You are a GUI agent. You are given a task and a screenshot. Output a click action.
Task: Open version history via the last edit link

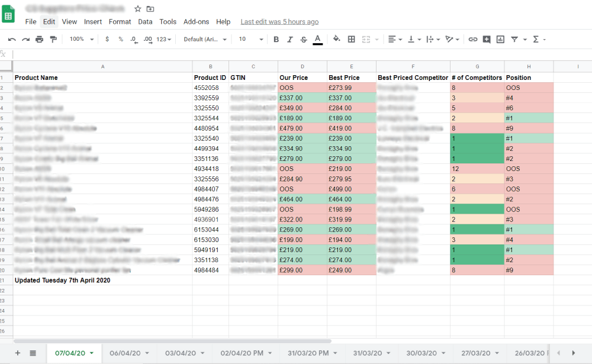279,21
